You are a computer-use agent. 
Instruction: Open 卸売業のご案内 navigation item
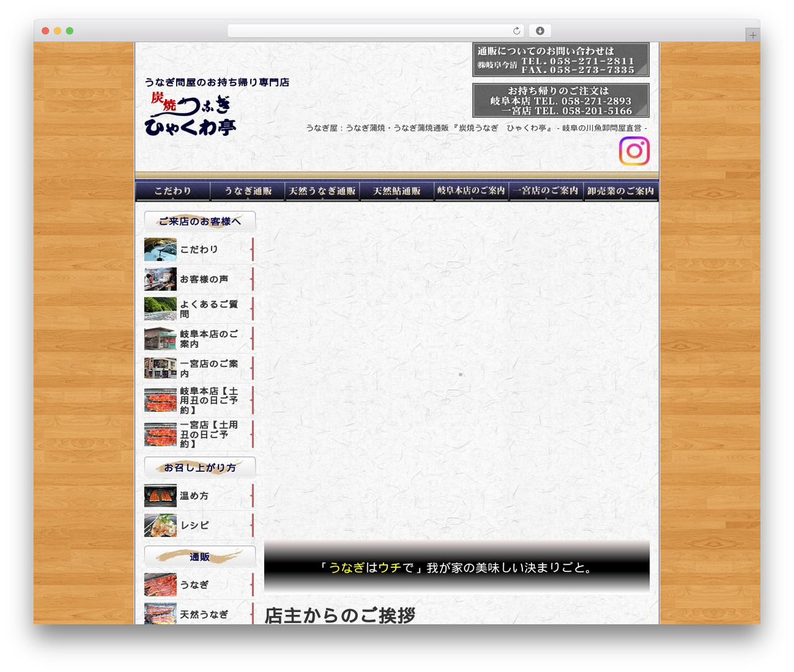tap(621, 191)
